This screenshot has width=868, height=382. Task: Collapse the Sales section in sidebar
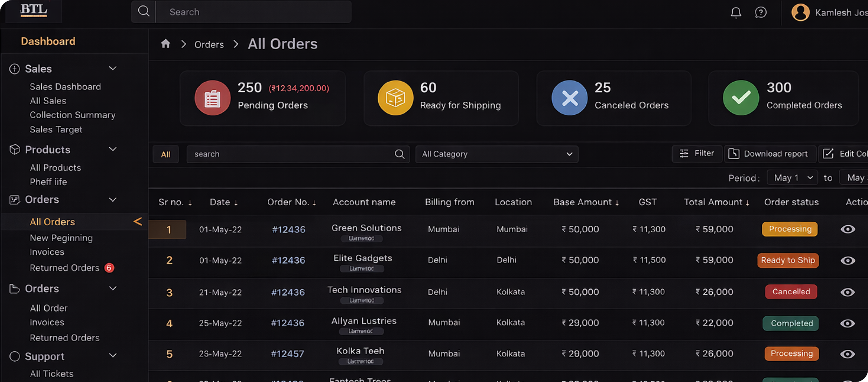(x=113, y=69)
